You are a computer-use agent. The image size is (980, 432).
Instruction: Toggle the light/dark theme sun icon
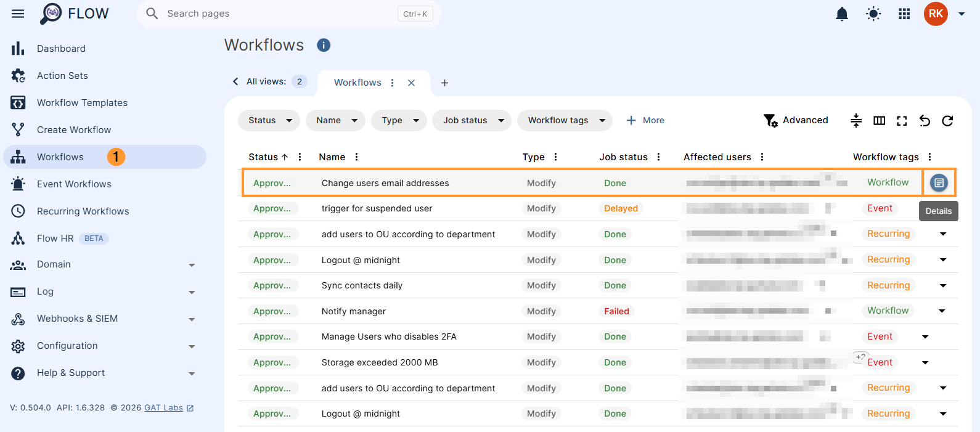pos(873,14)
